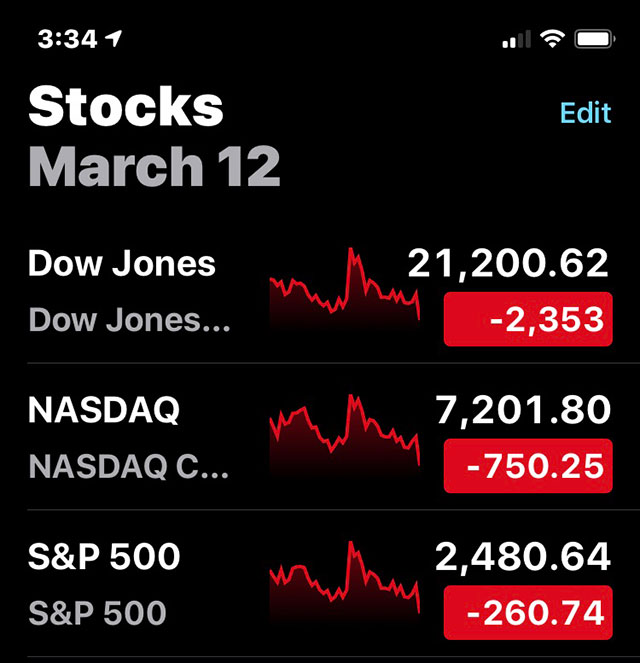
Task: Tap the battery status icon
Action: 594,39
